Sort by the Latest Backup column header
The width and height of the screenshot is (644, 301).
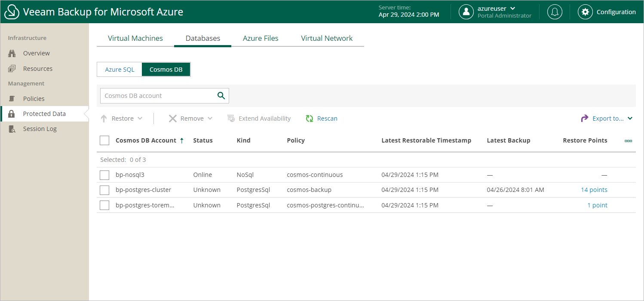coord(509,140)
